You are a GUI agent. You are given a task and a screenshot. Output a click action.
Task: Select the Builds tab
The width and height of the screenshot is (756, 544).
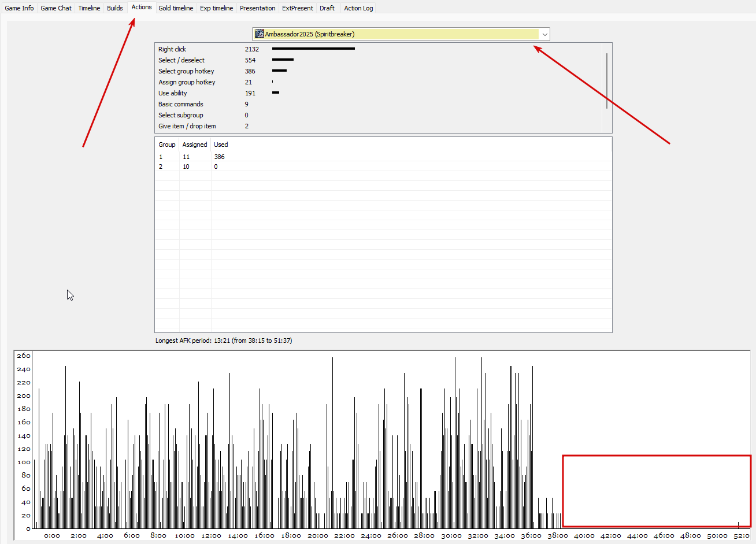[115, 8]
